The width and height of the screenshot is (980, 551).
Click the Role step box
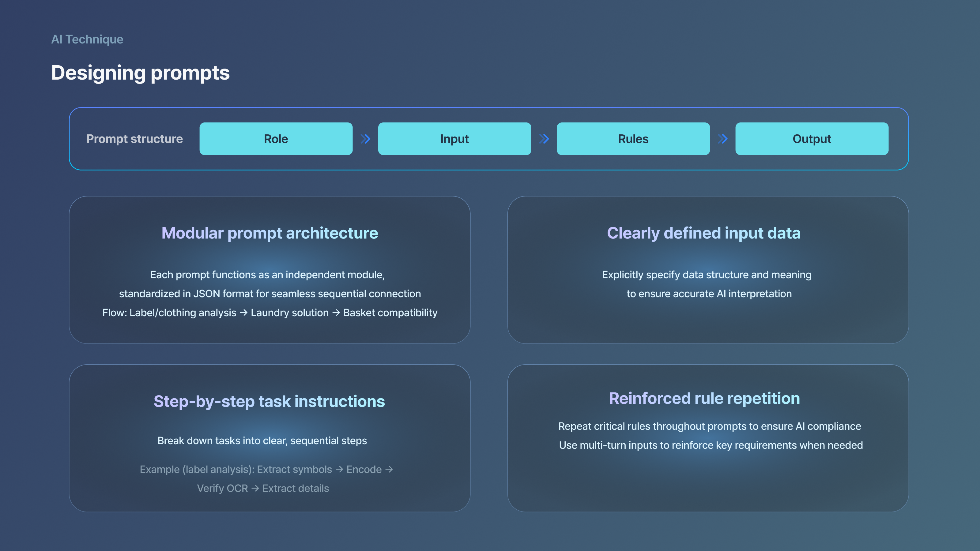coord(276,139)
